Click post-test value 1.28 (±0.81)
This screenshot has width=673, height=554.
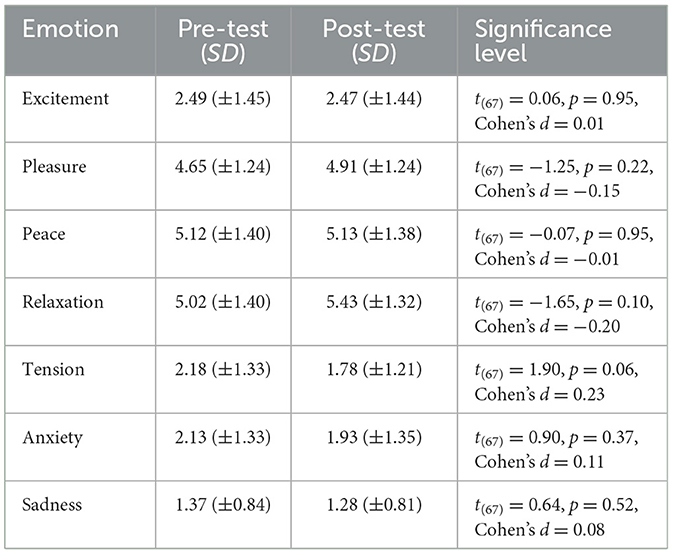[x=374, y=505]
